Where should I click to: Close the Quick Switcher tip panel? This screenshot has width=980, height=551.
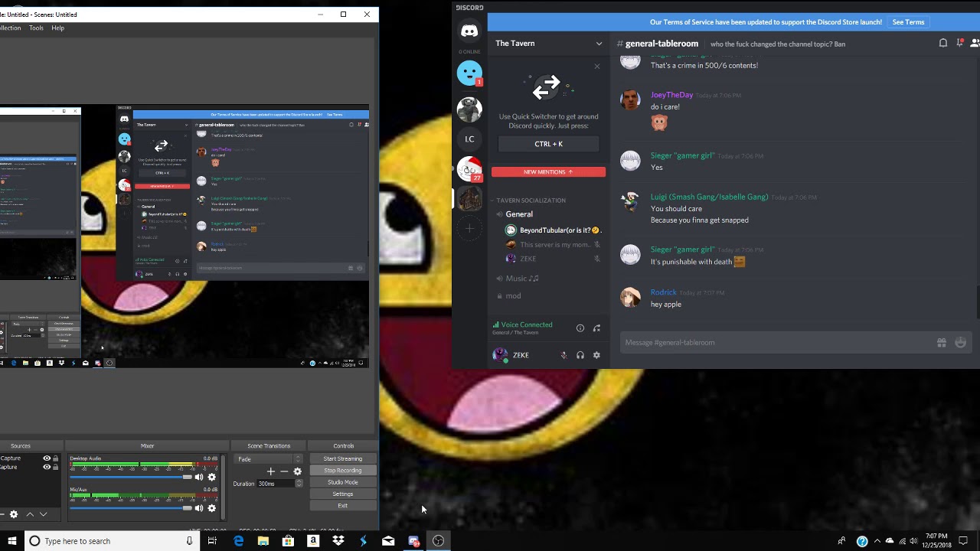coord(597,67)
